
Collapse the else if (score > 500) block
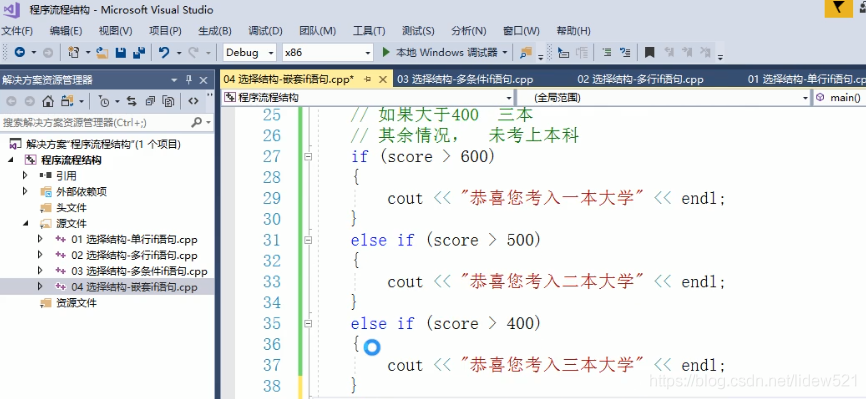coord(308,240)
